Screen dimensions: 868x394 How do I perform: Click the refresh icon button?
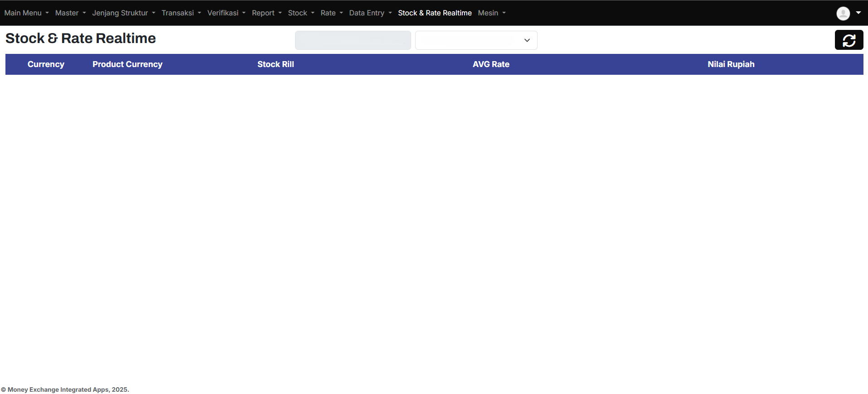coord(849,40)
